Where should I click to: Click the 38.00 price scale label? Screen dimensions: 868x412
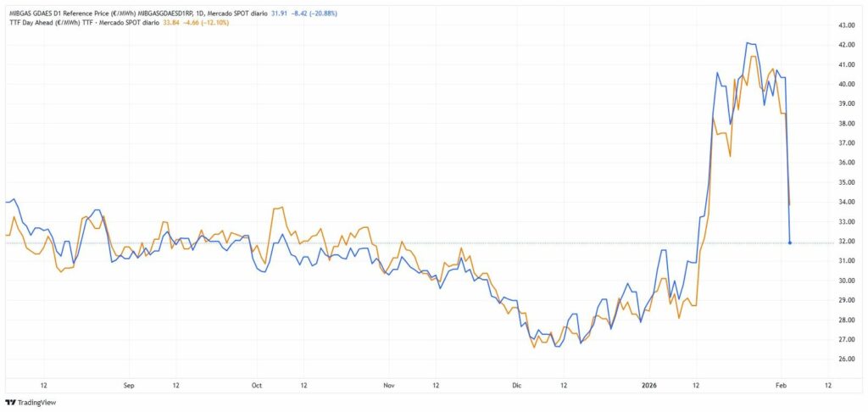click(x=846, y=123)
